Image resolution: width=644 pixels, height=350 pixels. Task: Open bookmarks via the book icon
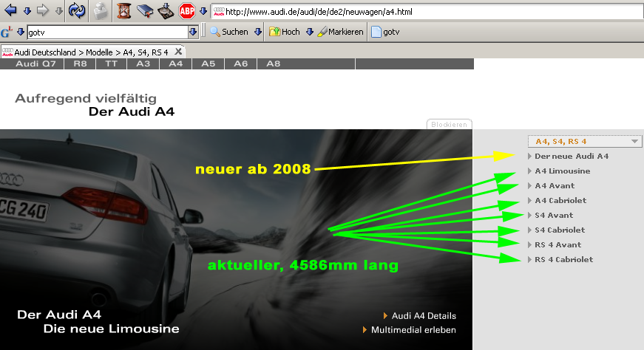coord(145,10)
